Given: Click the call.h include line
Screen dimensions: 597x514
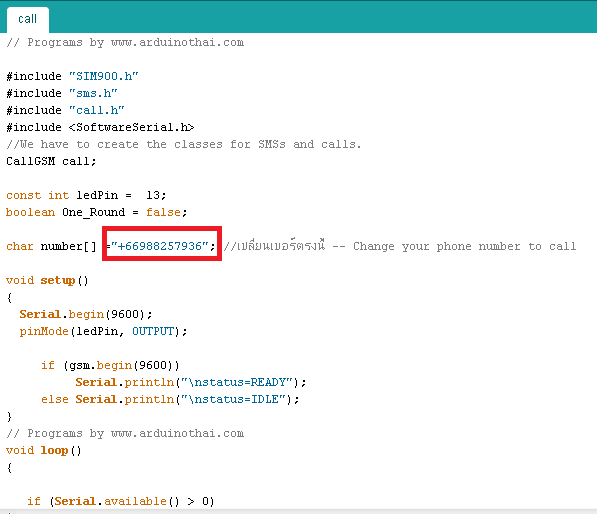Looking at the screenshot, I should point(65,110).
